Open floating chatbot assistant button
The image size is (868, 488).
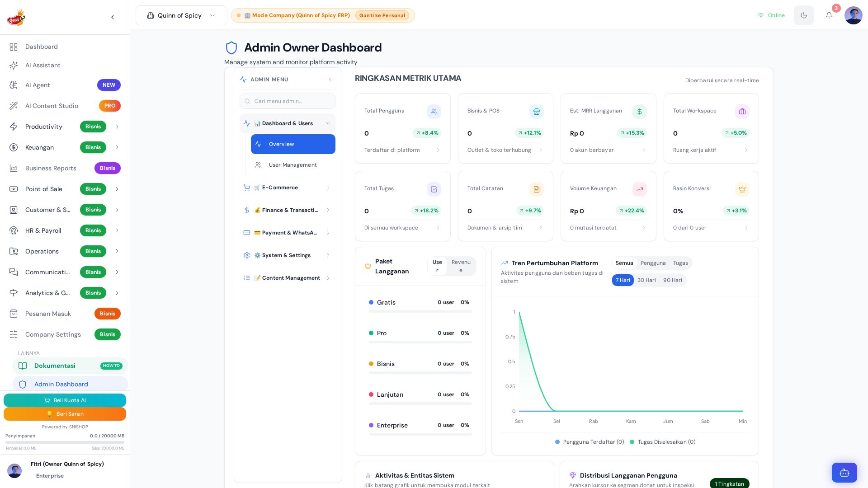point(844,473)
